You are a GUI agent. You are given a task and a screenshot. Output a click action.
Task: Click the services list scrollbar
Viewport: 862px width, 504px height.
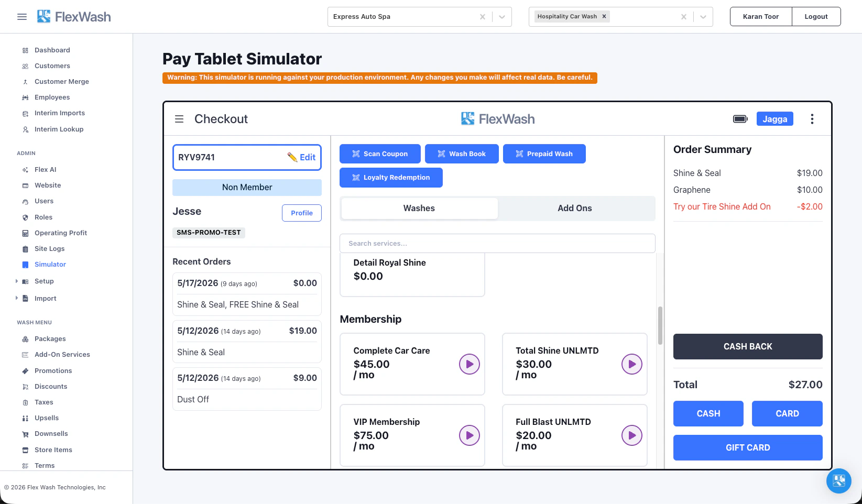[x=660, y=325]
